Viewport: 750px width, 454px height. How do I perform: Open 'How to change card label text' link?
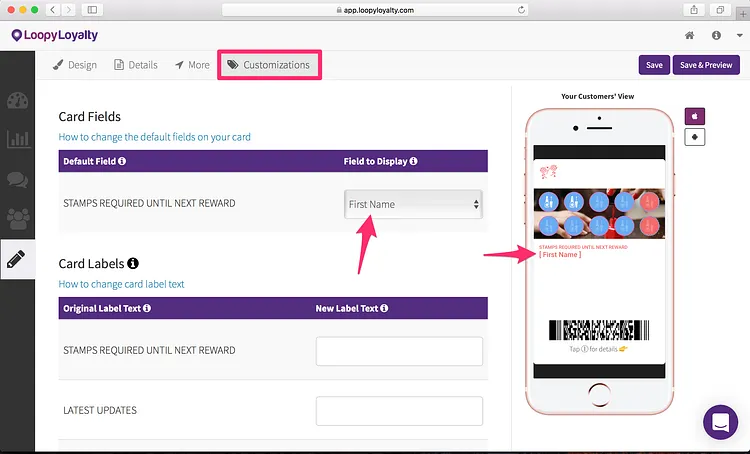[x=121, y=284]
